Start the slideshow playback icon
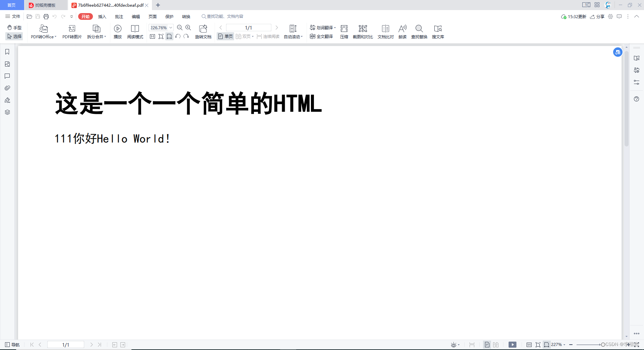 (x=118, y=29)
